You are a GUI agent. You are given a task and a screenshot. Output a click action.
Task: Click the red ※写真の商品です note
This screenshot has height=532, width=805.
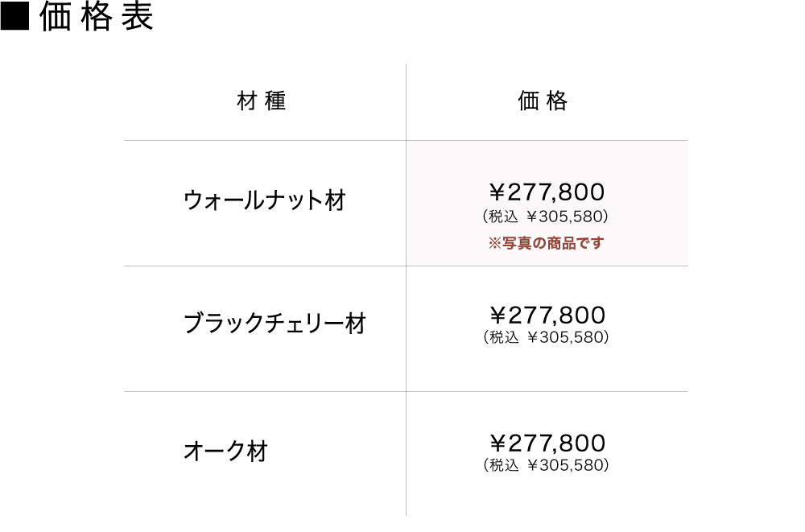point(547,242)
